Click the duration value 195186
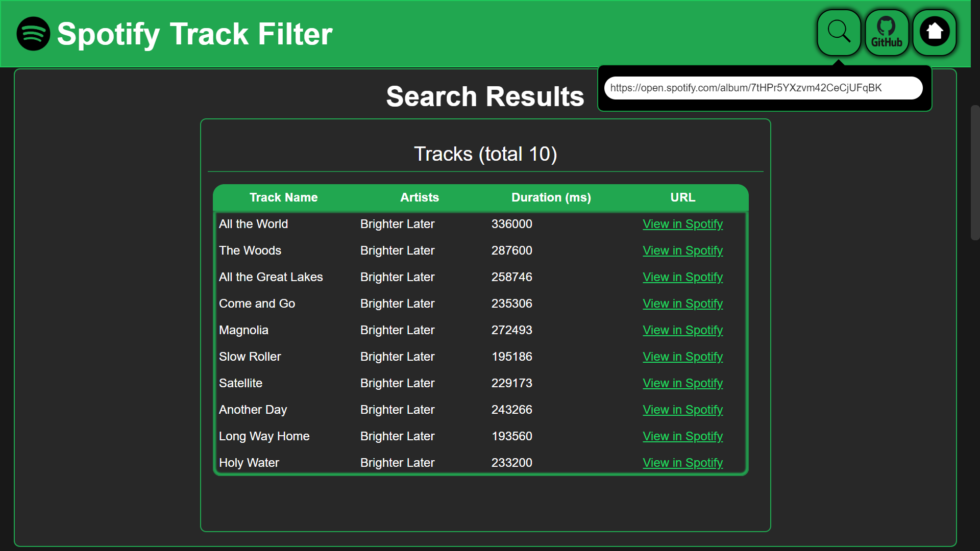Screen dimensions: 980x551 tap(511, 357)
